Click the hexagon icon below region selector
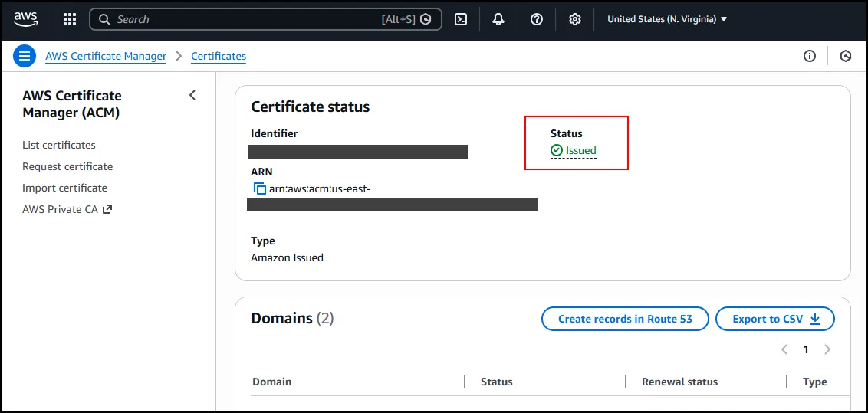868x413 pixels. (846, 56)
